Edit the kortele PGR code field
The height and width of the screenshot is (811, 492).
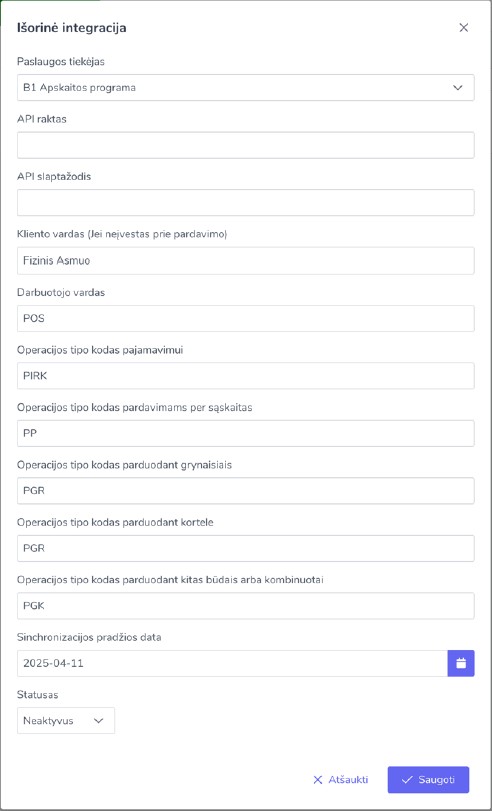click(x=246, y=548)
